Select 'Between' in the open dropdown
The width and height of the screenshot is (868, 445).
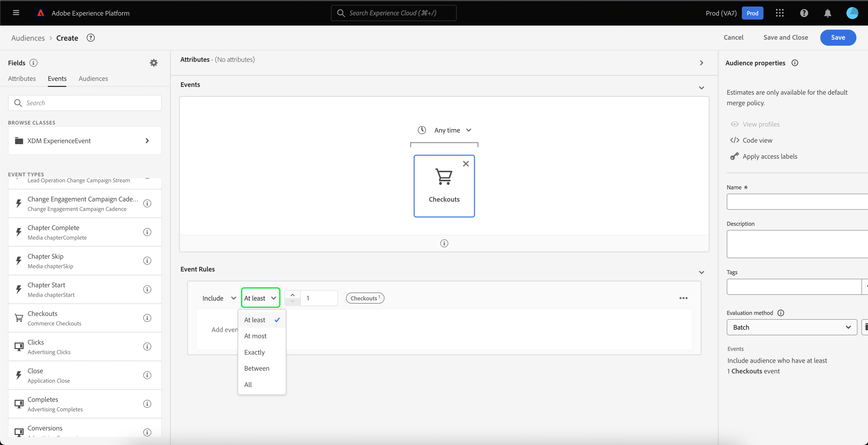point(257,368)
